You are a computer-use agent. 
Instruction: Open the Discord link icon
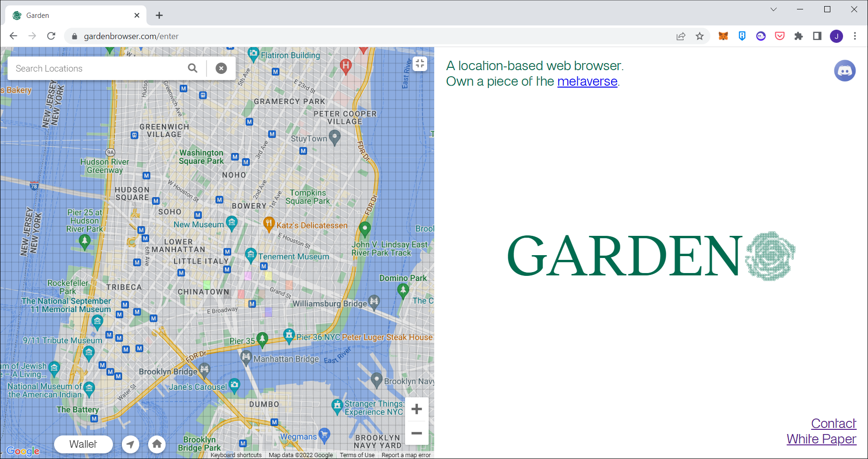(x=845, y=71)
